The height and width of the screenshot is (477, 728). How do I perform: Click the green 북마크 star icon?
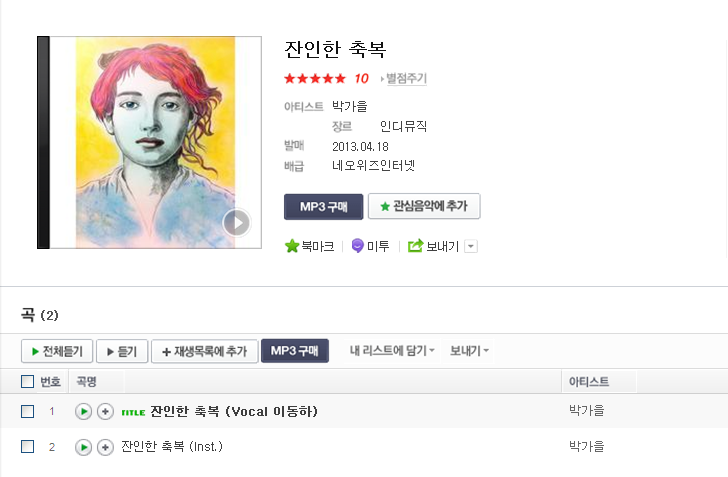pos(292,246)
